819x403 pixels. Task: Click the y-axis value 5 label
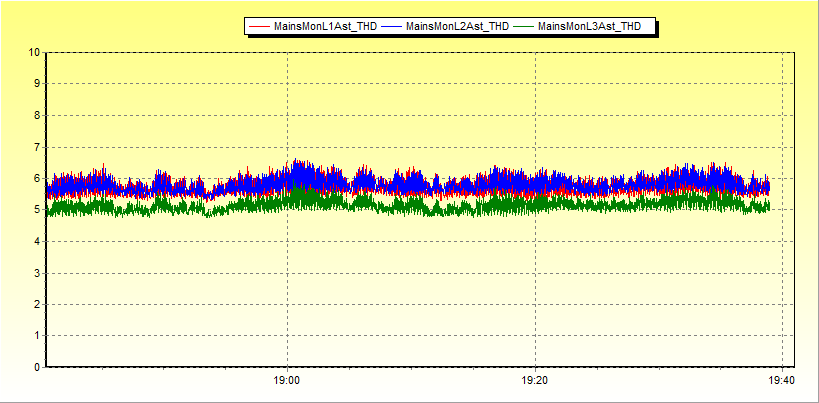click(x=37, y=210)
